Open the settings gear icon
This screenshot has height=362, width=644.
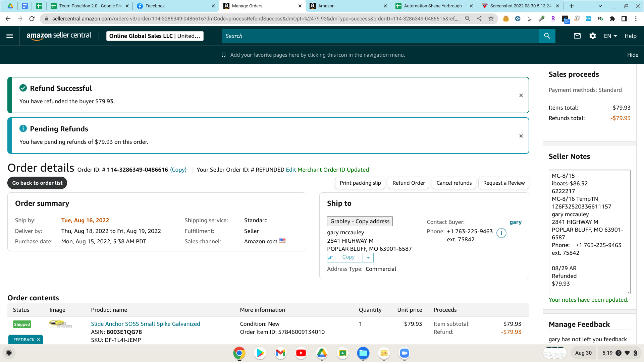click(593, 36)
